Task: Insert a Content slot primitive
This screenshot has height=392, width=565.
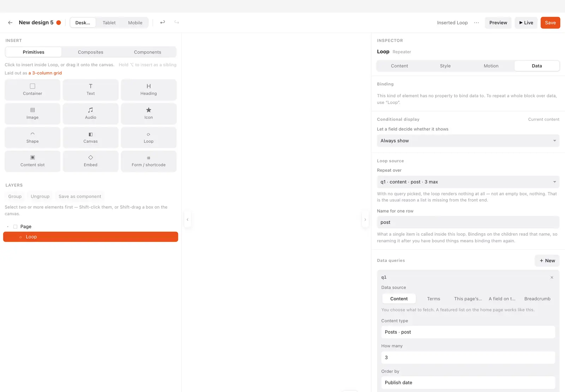Action: click(32, 161)
